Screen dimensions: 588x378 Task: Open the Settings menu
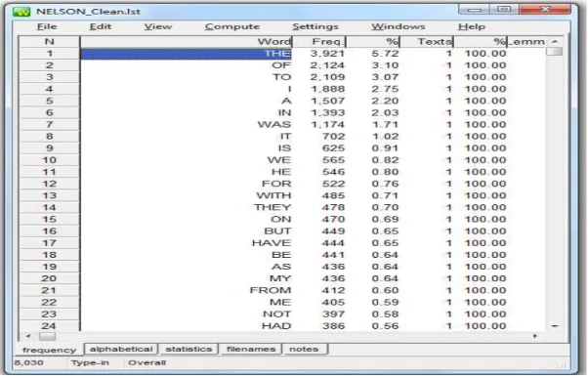click(x=315, y=26)
